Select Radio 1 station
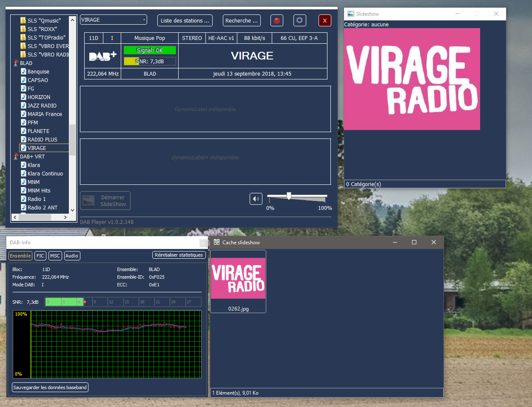This screenshot has height=407, width=532. [37, 199]
